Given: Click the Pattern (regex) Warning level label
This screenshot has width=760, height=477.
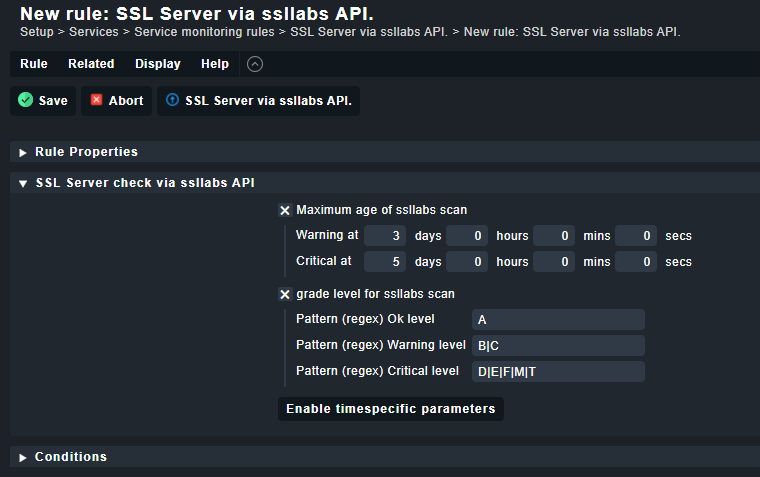Looking at the screenshot, I should point(380,345).
